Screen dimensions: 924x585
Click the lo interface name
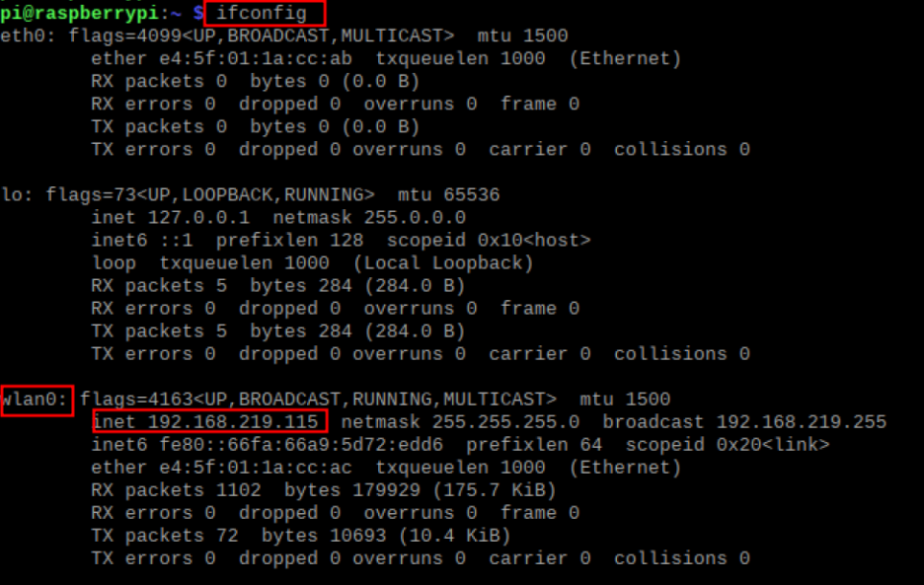click(x=12, y=195)
